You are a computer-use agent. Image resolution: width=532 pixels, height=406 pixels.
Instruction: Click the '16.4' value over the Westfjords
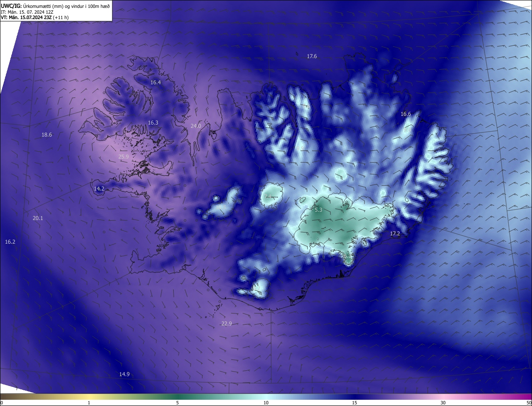pyautogui.click(x=155, y=83)
